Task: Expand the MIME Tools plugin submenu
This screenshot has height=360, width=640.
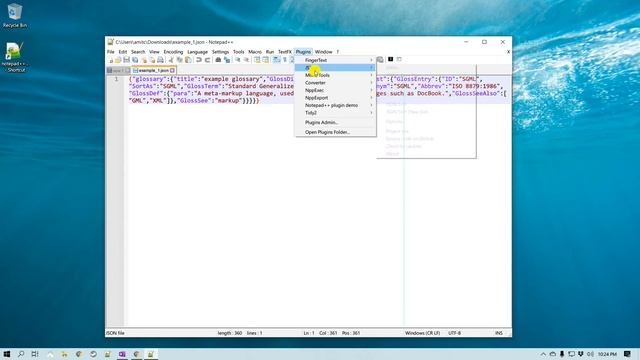Action: (336, 75)
